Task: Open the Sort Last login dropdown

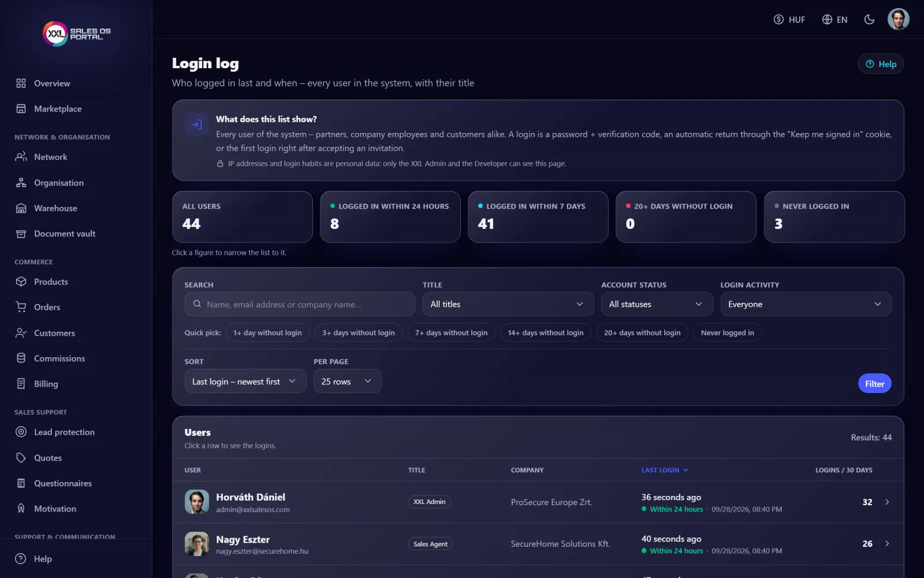Action: [x=245, y=381]
